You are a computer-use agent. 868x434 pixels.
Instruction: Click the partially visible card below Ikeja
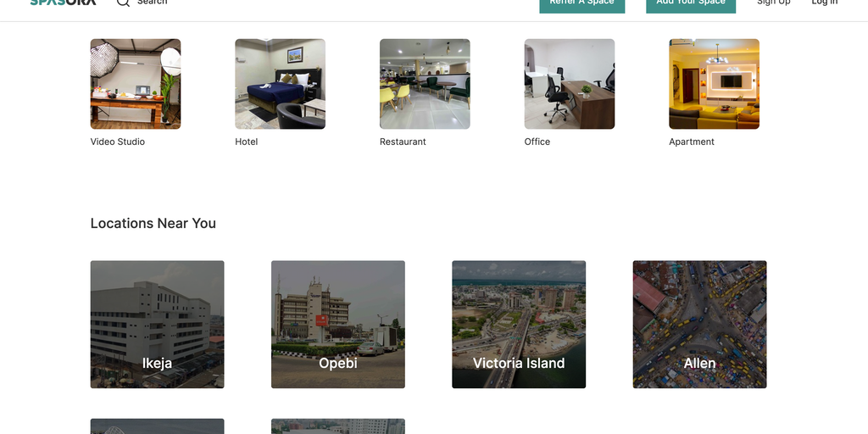158,426
